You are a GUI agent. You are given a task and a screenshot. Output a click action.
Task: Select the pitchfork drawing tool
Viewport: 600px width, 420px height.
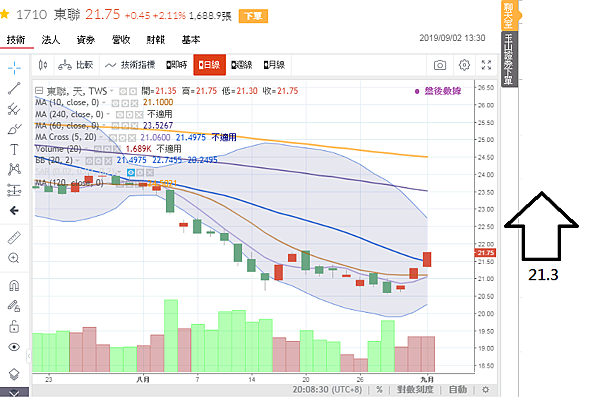tap(14, 109)
